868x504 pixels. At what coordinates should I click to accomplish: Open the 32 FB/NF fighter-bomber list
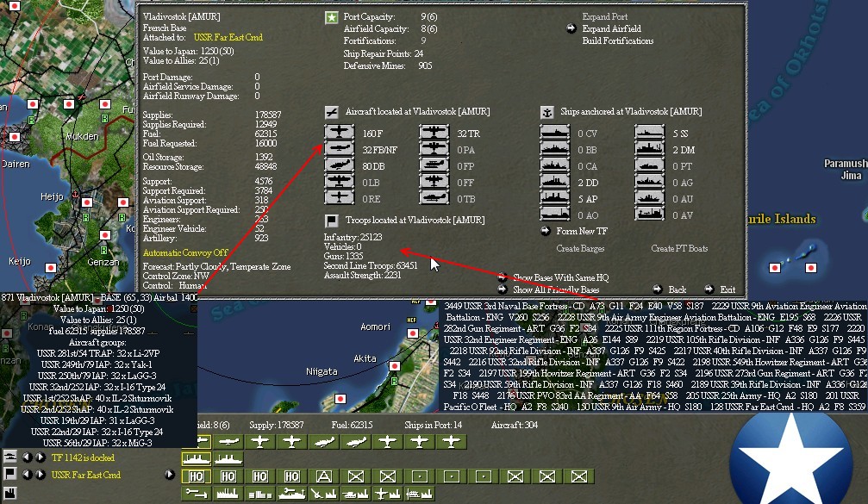coord(339,149)
